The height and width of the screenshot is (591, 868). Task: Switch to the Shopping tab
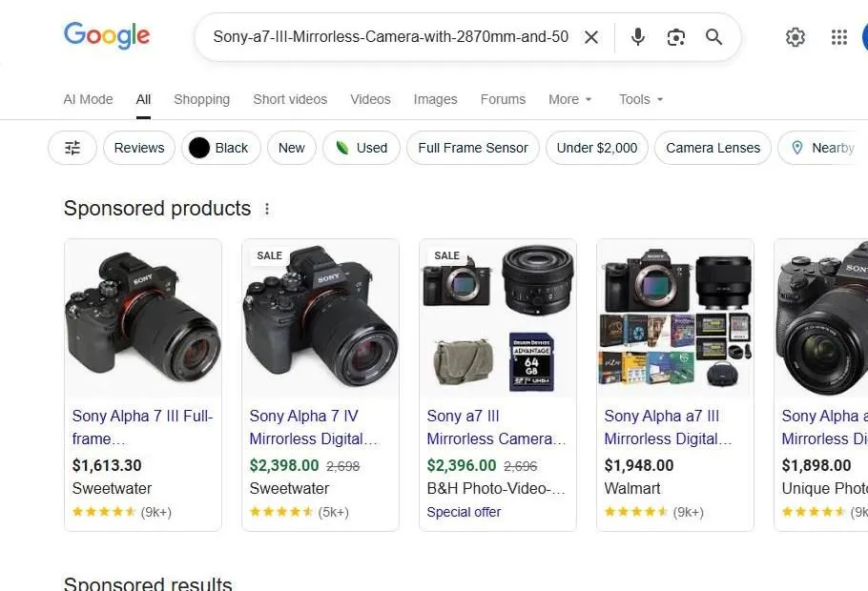(201, 99)
